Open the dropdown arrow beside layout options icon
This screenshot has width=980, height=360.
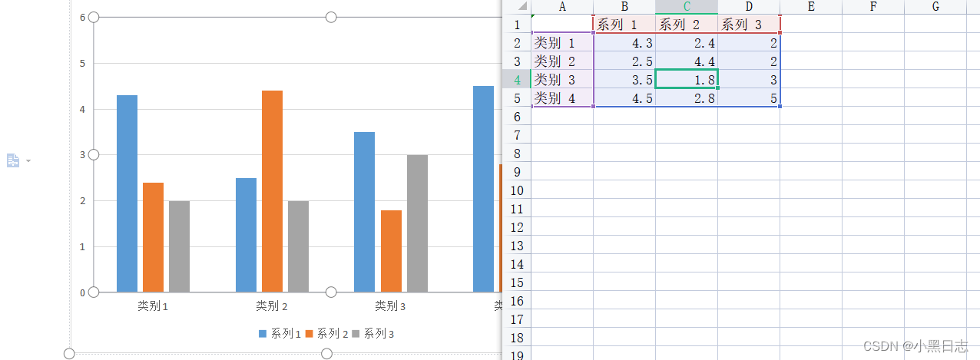pos(28,161)
